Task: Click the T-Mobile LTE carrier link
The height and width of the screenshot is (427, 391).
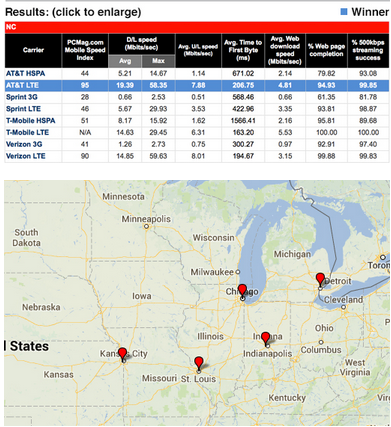Action: (x=27, y=132)
